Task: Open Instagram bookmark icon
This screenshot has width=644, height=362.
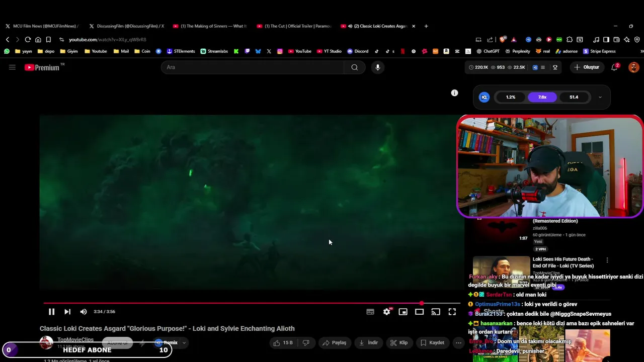Action: pos(280,51)
